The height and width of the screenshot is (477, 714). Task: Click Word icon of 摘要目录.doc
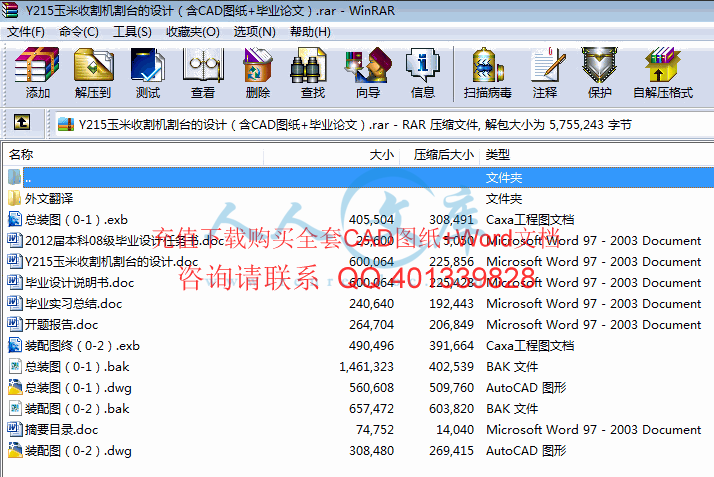click(x=15, y=429)
